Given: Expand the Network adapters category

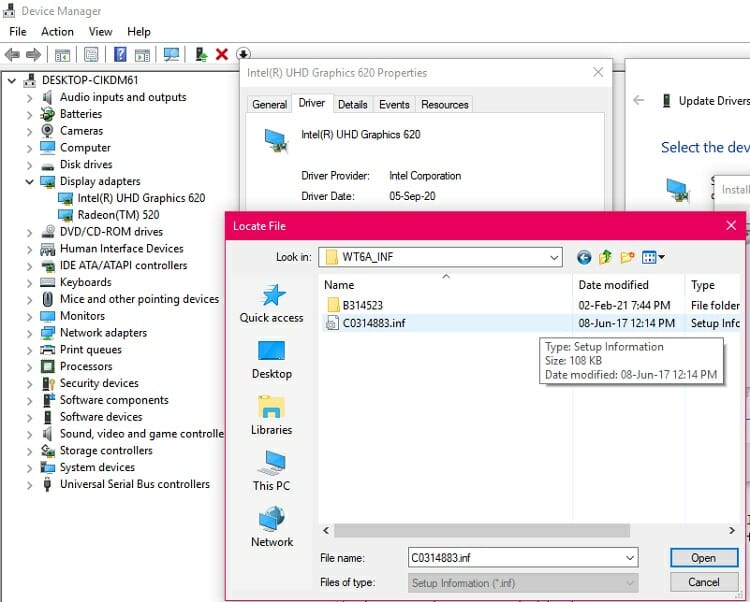Looking at the screenshot, I should [30, 333].
